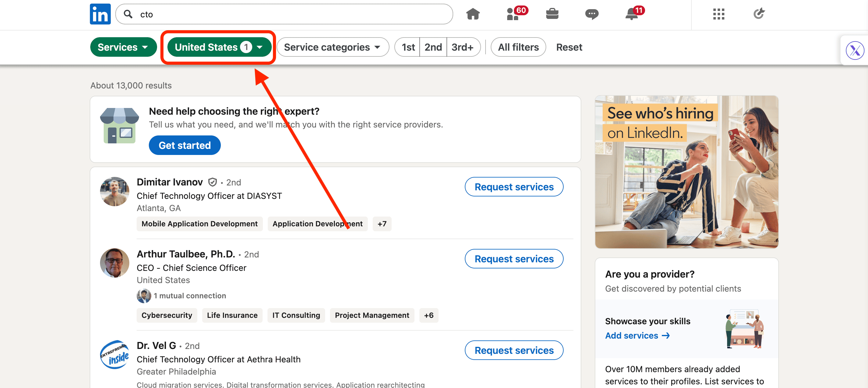Viewport: 868px width, 388px height.
Task: Open the Messaging chat bubble icon
Action: point(592,14)
